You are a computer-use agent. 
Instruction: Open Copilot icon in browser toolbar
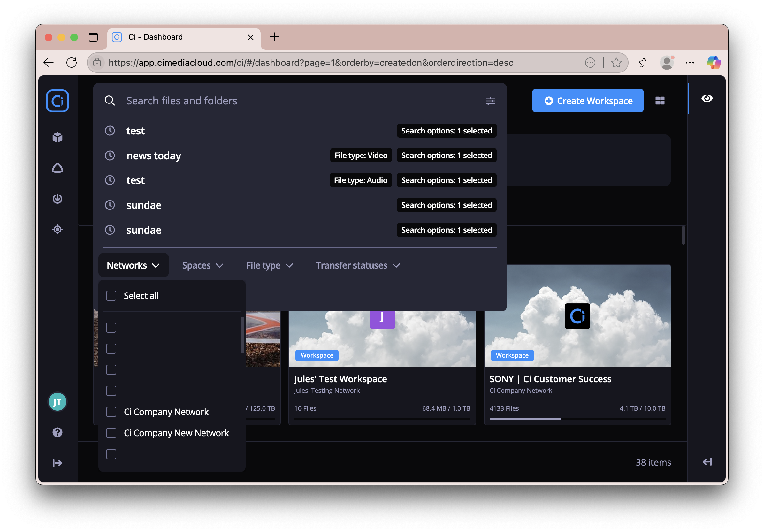(714, 63)
